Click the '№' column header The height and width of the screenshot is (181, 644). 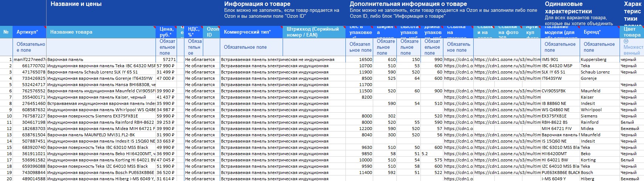(6, 32)
